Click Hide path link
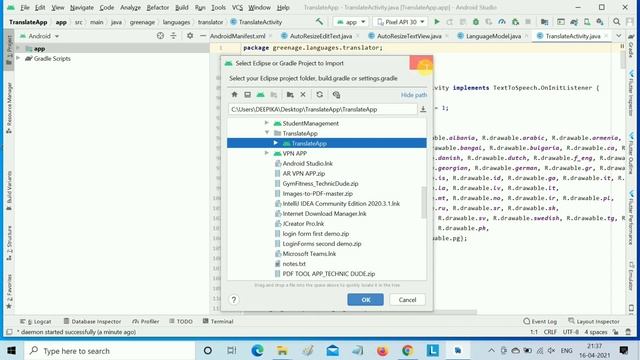This screenshot has height=360, width=640. coord(413,95)
